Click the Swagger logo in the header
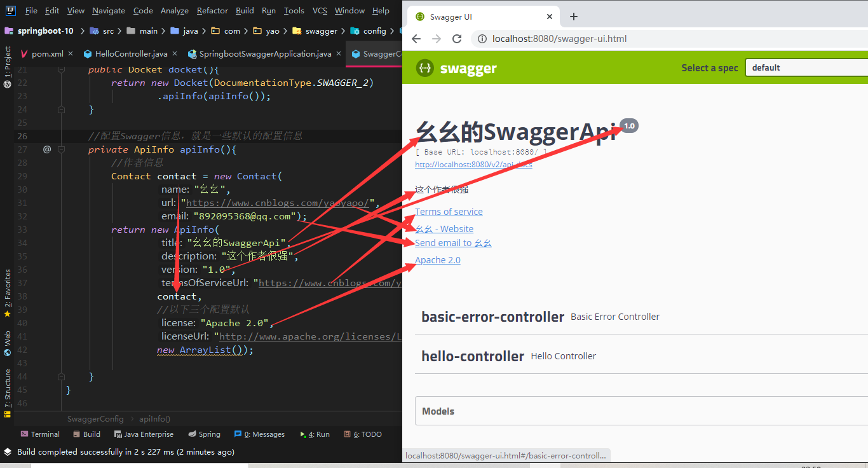The image size is (868, 468). pos(456,68)
